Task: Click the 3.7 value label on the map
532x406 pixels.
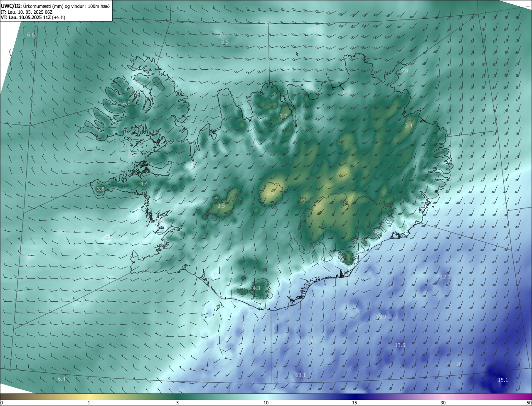Action: coord(283,117)
